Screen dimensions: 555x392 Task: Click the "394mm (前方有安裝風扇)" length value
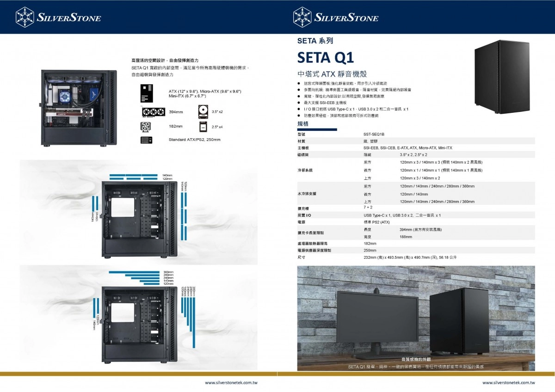[420, 229]
